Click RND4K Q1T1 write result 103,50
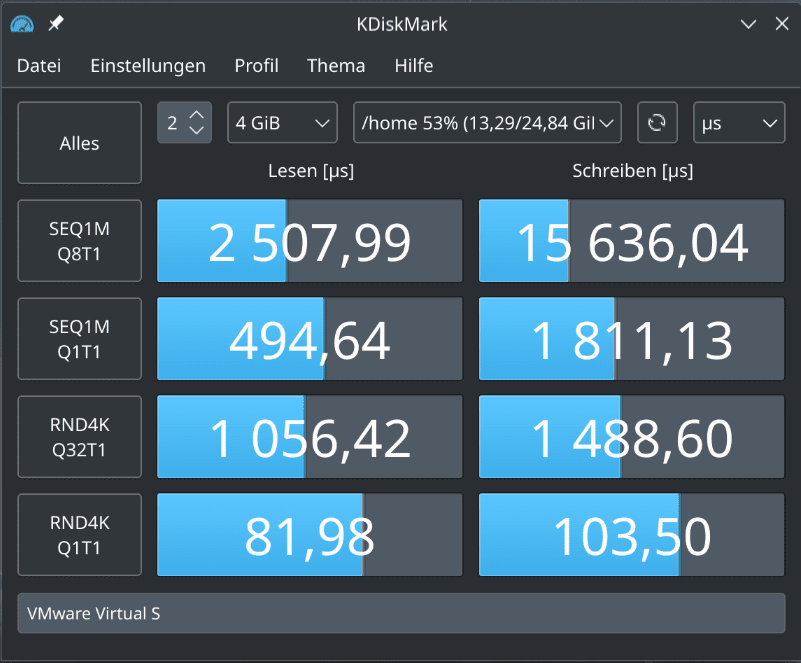Image resolution: width=801 pixels, height=663 pixels. point(631,535)
